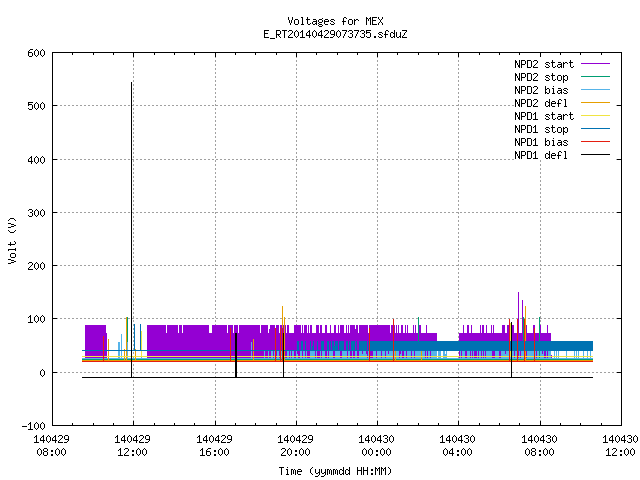Click the NPD2 stop green legend line
The height and width of the screenshot is (480, 640).
(x=595, y=77)
